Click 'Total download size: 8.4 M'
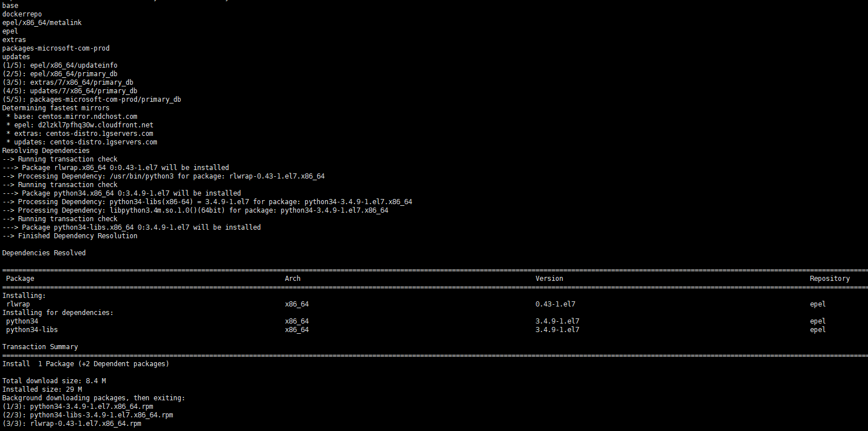This screenshot has width=868, height=431. click(54, 381)
